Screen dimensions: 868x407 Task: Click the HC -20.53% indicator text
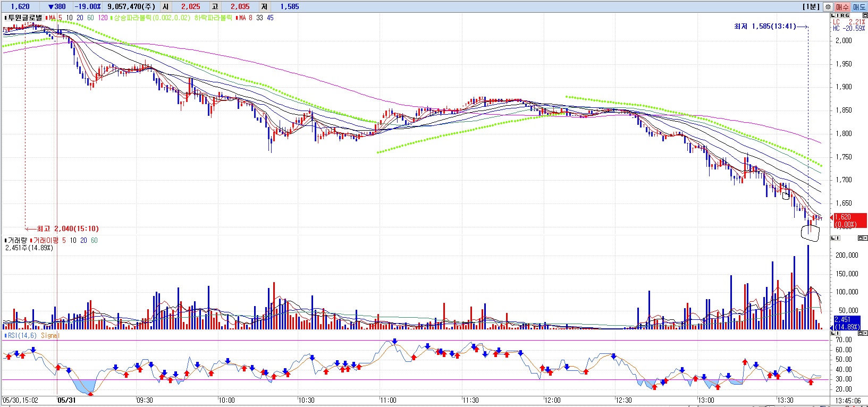coord(849,28)
